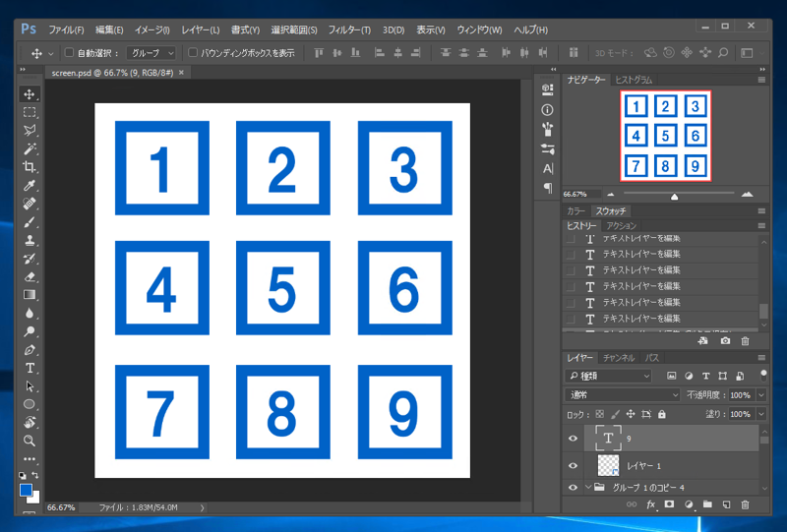This screenshot has width=787, height=532.
Task: Select the Rectangular Marquee tool
Action: pyautogui.click(x=30, y=112)
